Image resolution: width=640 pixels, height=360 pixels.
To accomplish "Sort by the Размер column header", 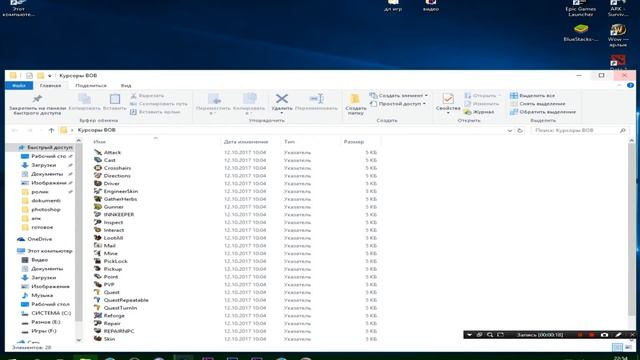I will click(x=354, y=142).
